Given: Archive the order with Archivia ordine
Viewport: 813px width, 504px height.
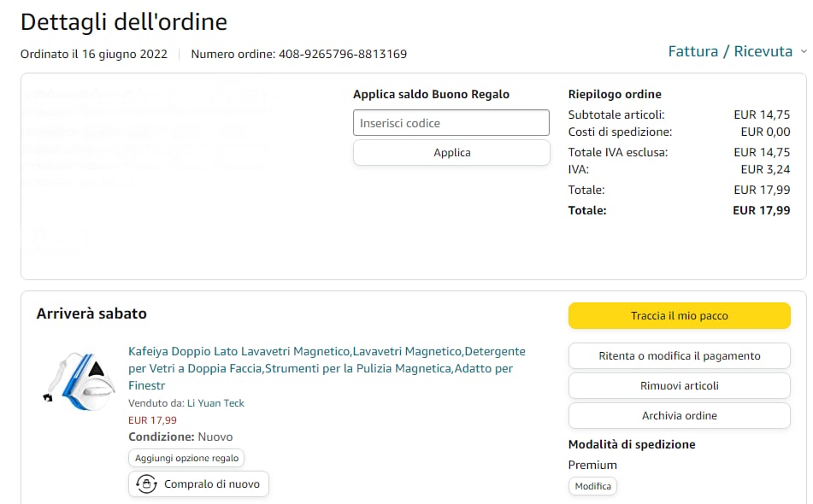Looking at the screenshot, I should (x=679, y=416).
